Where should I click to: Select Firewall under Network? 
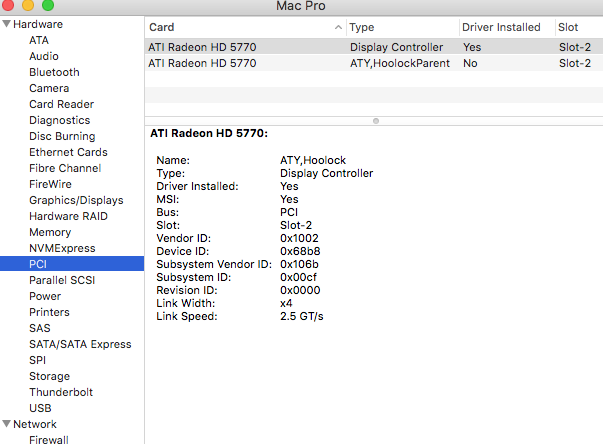click(x=49, y=439)
